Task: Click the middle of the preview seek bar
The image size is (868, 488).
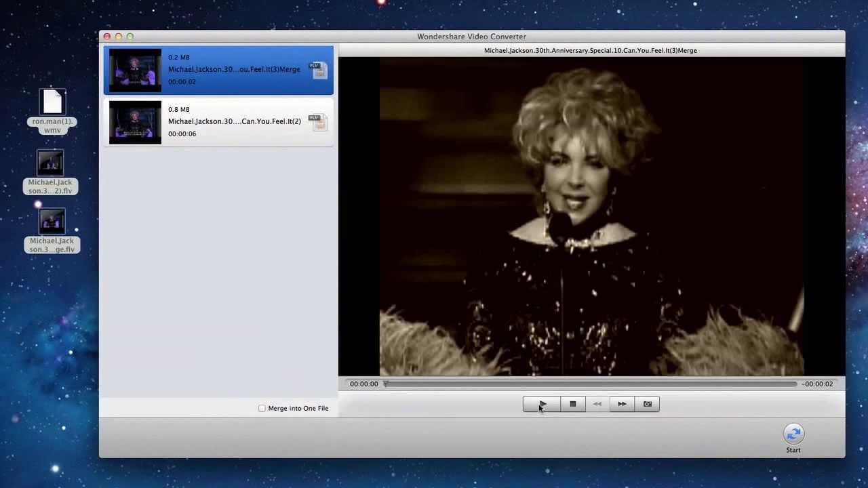Action: coord(591,384)
